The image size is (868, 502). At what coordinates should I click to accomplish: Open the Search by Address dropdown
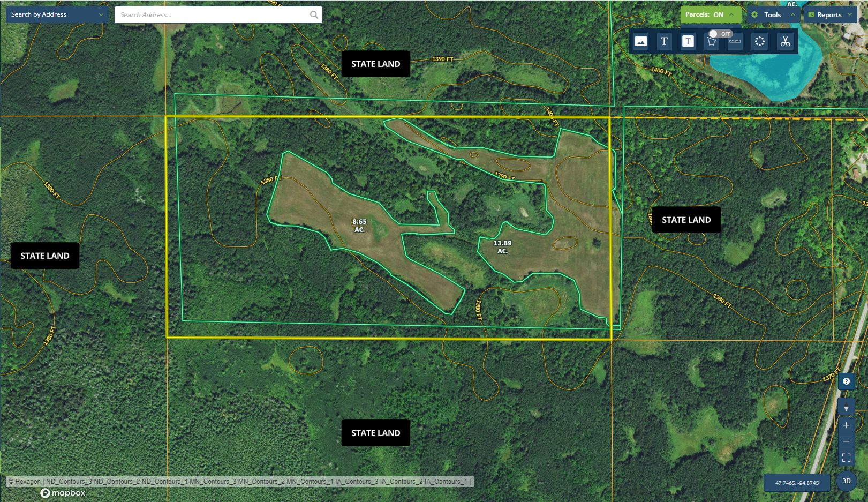click(x=57, y=14)
